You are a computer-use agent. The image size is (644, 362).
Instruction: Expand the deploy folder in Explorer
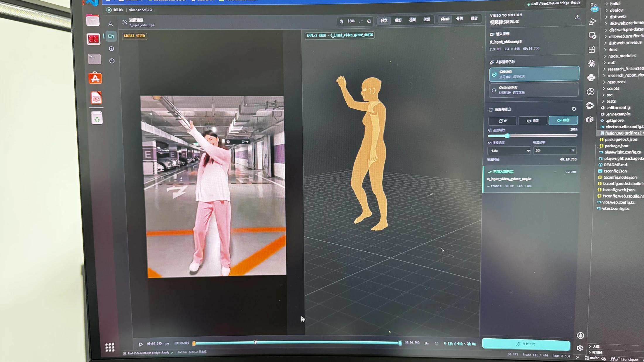[616, 10]
